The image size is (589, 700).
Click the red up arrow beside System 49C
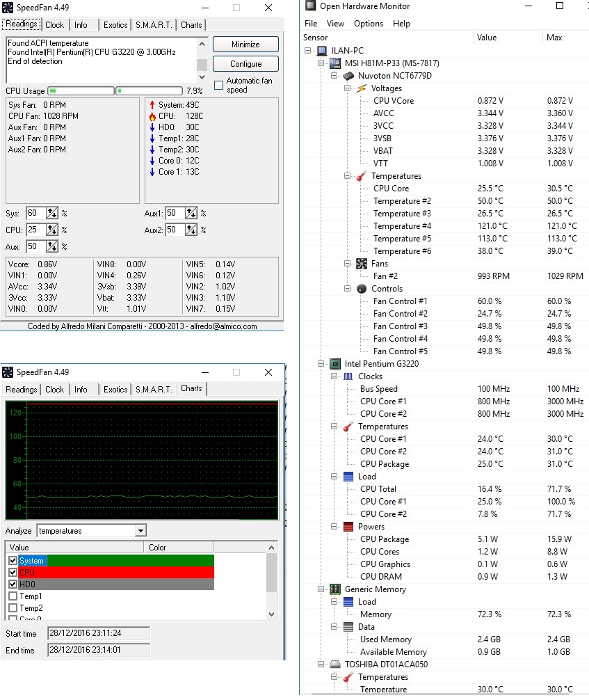(x=152, y=105)
